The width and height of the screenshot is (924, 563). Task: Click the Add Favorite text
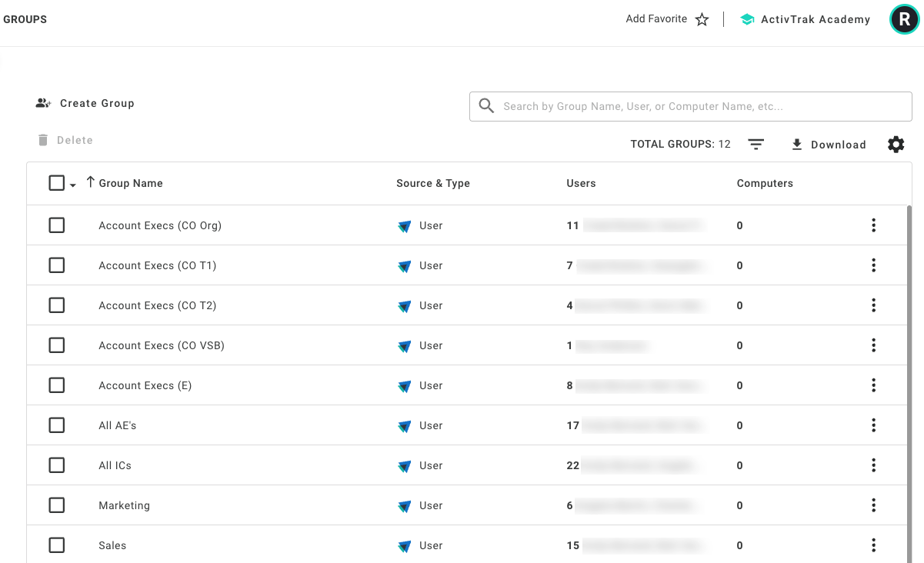coord(656,19)
